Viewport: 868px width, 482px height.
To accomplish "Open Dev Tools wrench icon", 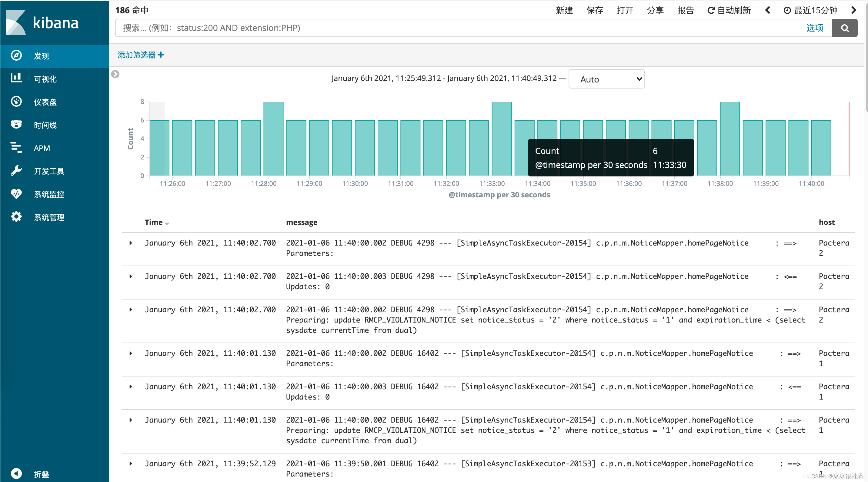I will [x=16, y=171].
